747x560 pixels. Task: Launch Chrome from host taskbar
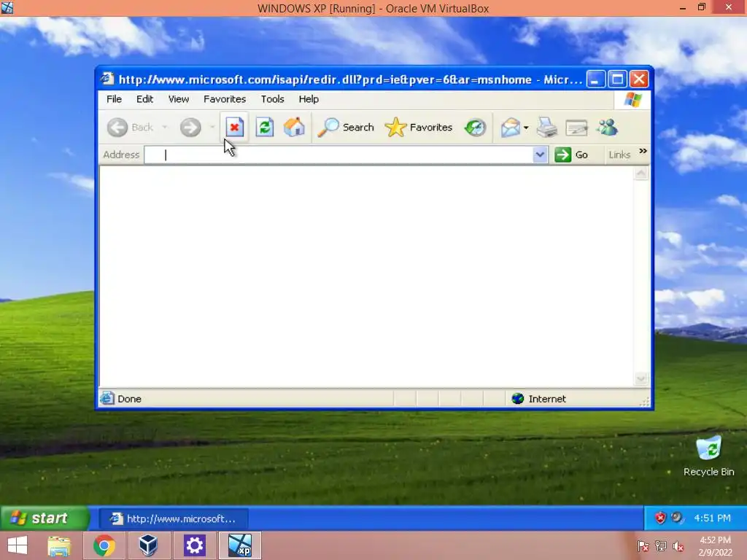pyautogui.click(x=104, y=545)
